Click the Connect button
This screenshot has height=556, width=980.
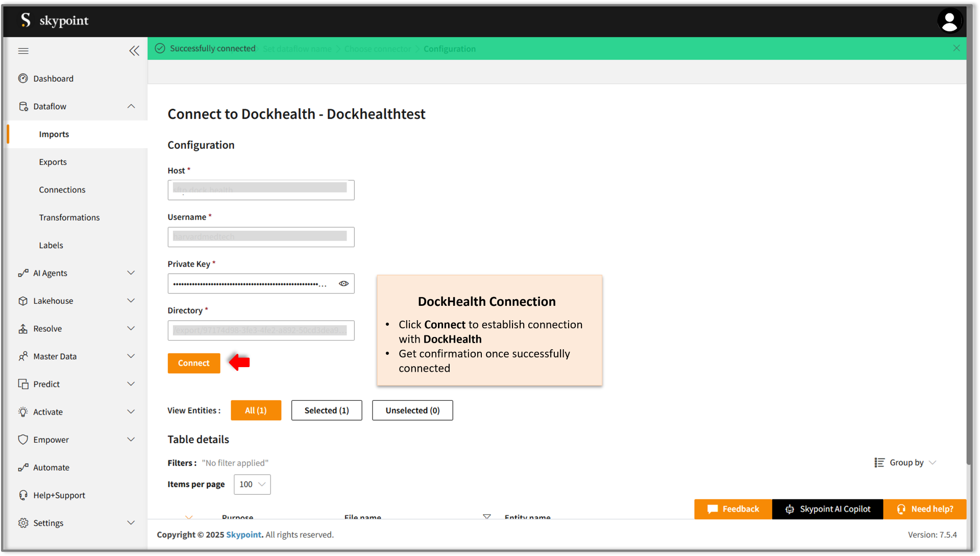click(x=194, y=363)
